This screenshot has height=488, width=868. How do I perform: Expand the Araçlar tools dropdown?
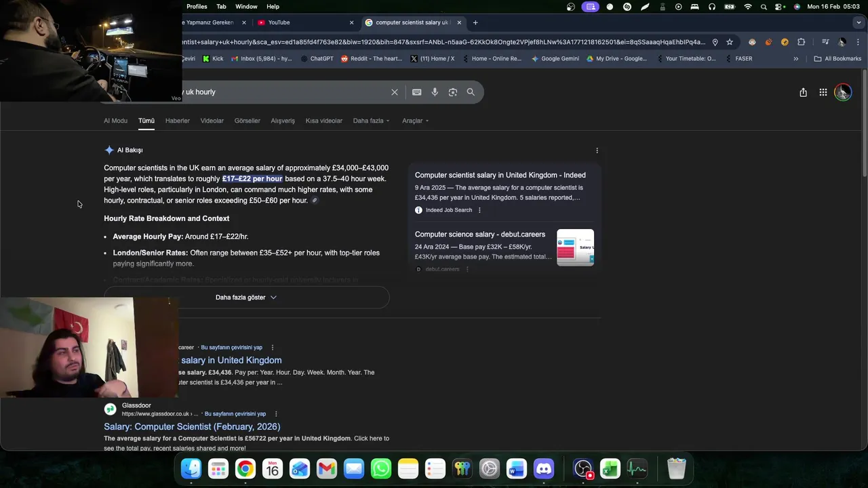coord(415,121)
